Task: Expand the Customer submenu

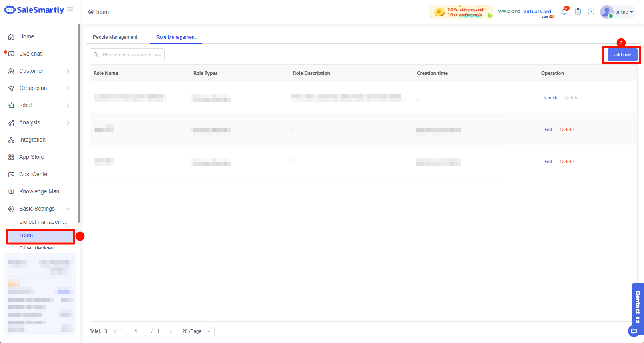Action: [68, 71]
